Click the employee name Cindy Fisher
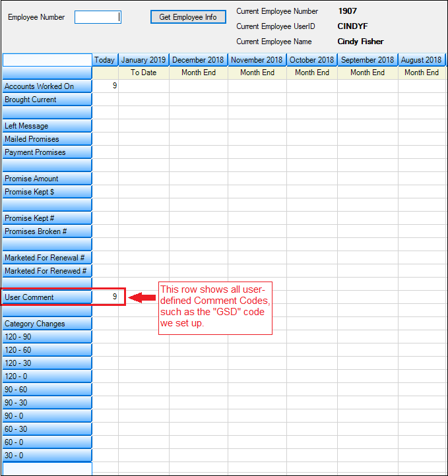 point(360,42)
